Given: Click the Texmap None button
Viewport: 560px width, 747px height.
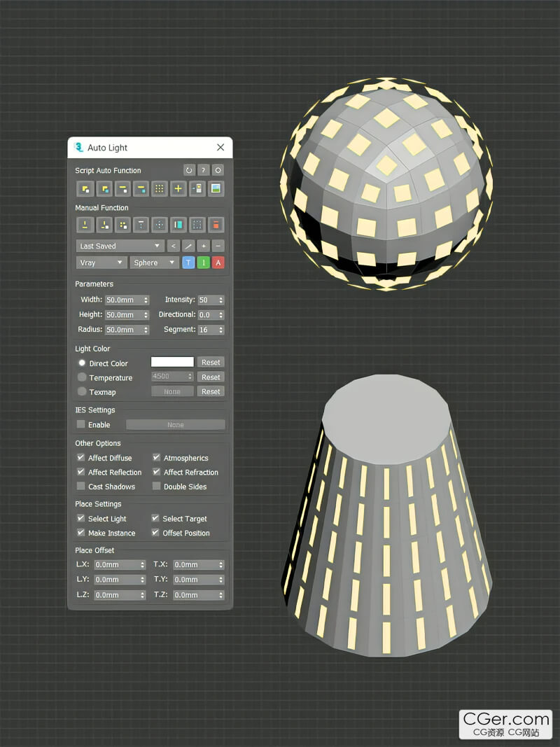Looking at the screenshot, I should click(172, 391).
